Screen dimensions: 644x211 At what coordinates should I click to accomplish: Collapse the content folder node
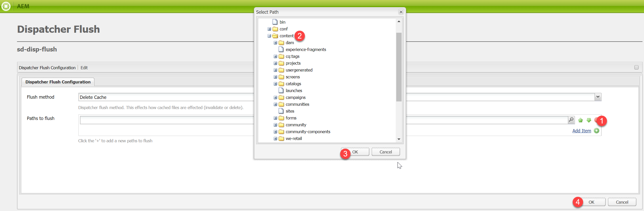pos(269,36)
